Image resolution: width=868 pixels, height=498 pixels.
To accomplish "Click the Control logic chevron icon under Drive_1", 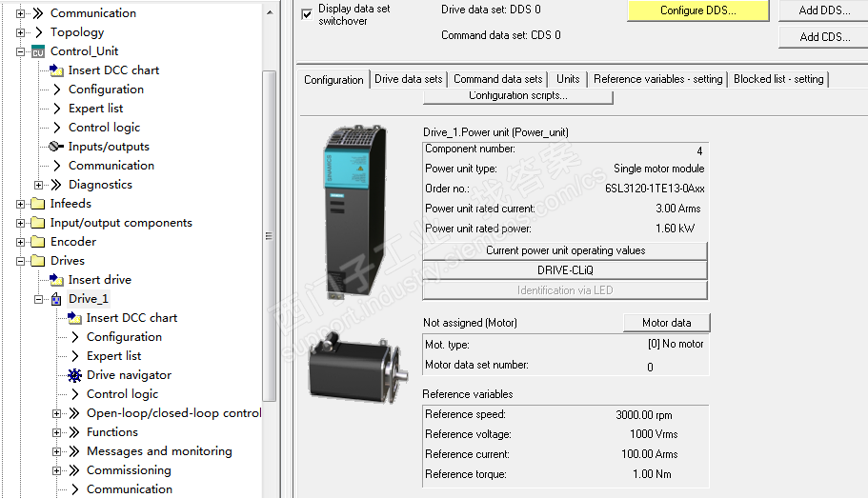I will pyautogui.click(x=75, y=394).
